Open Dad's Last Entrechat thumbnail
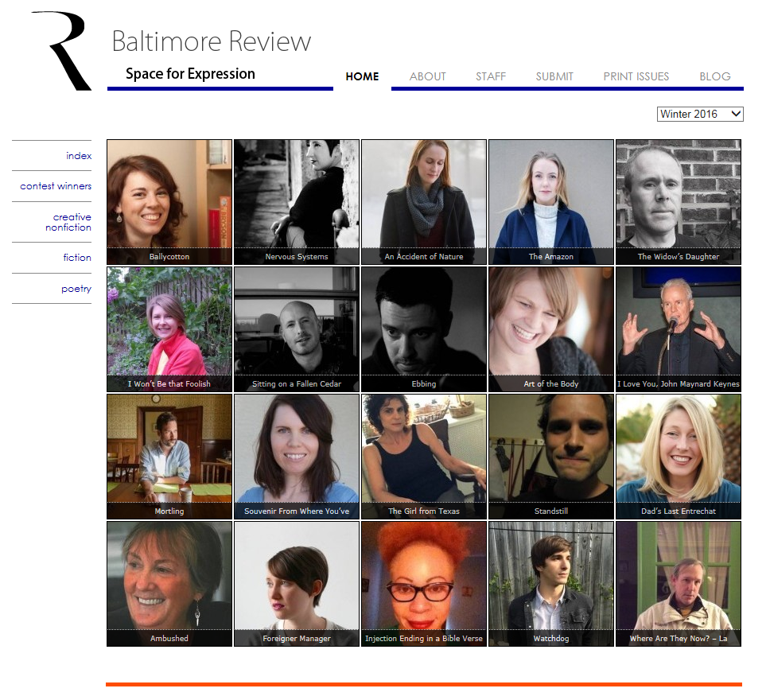770x700 pixels. pyautogui.click(x=679, y=457)
